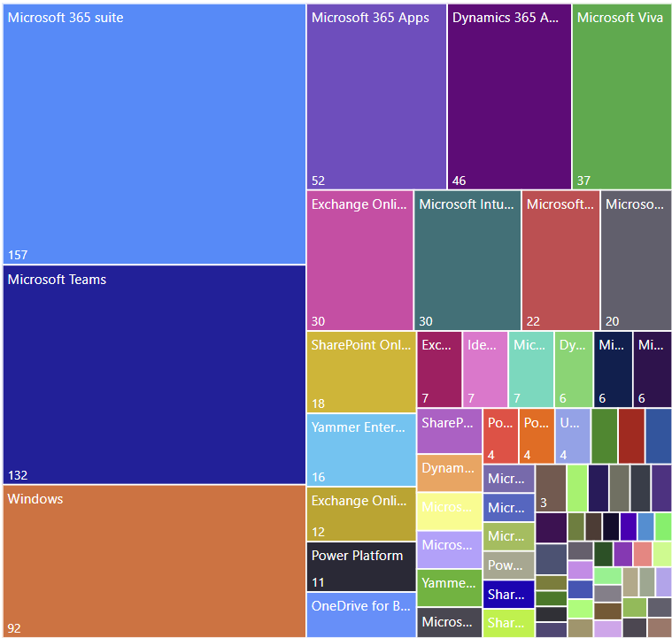
Task: Click the Yammer Enter... tile showing 16
Action: click(361, 450)
